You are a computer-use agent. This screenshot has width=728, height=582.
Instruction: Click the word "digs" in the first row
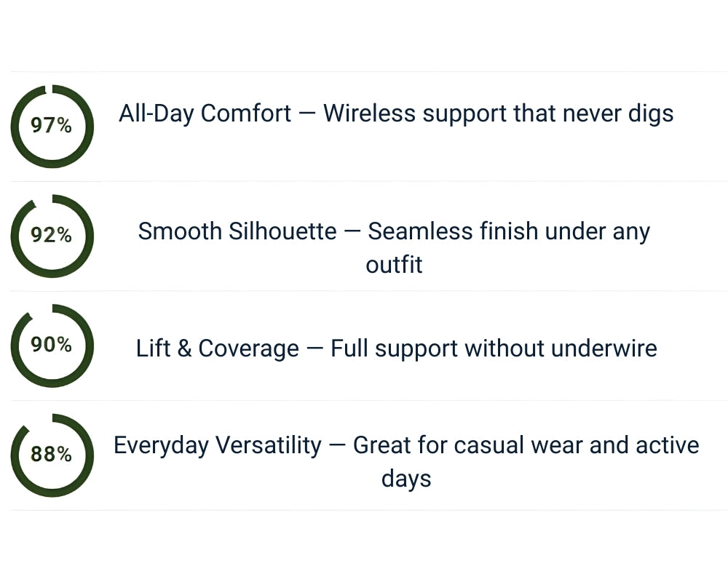651,113
